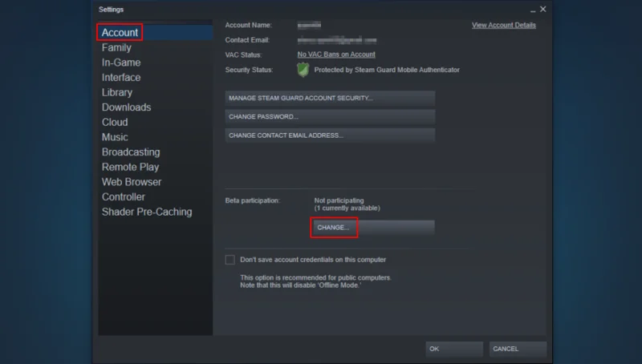The width and height of the screenshot is (642, 364).
Task: Open the Family settings category
Action: [116, 47]
